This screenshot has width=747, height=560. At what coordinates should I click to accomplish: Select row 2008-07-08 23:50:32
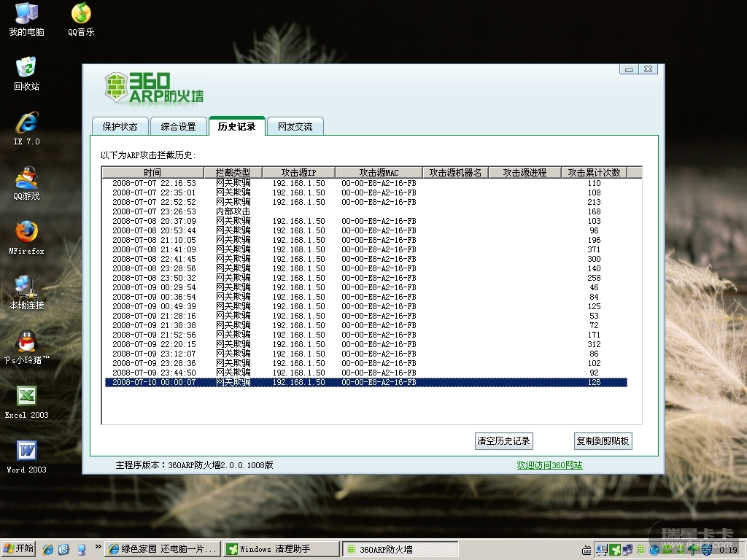(366, 278)
